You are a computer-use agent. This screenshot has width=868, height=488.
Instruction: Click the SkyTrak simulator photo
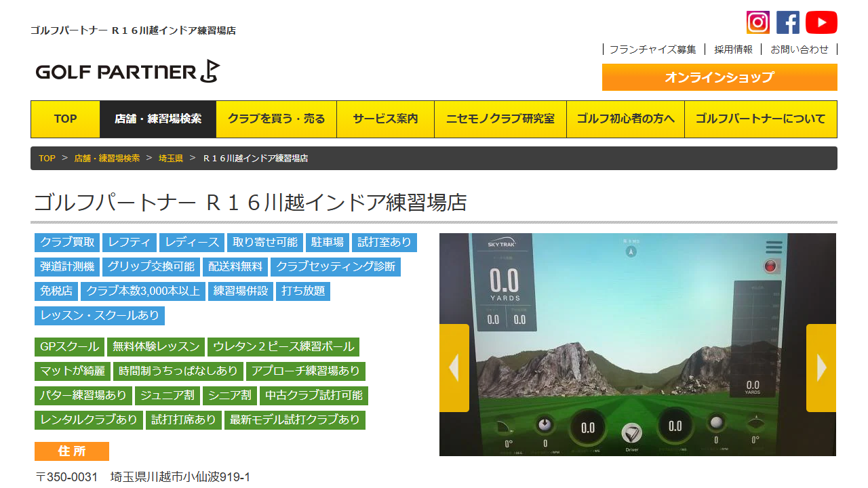pos(637,344)
